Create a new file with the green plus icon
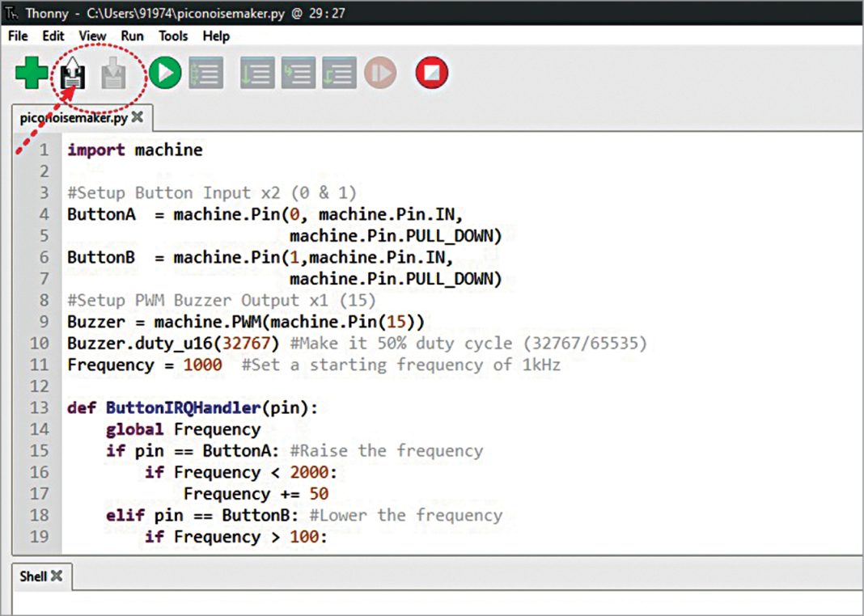The image size is (864, 616). pos(31,73)
